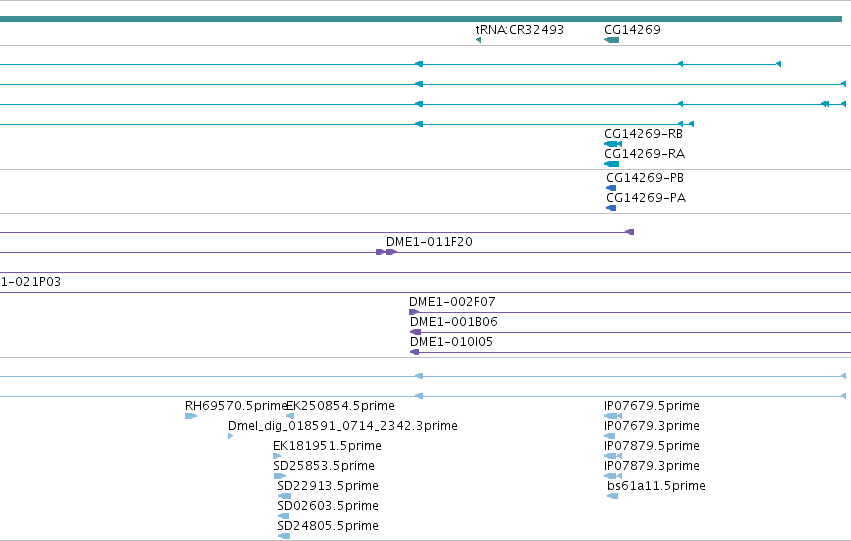
Task: Select the tRNA:CR32493 gene glyph
Action: (478, 40)
